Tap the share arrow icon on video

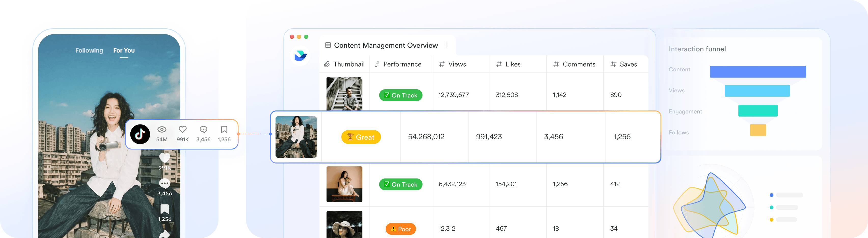click(165, 234)
